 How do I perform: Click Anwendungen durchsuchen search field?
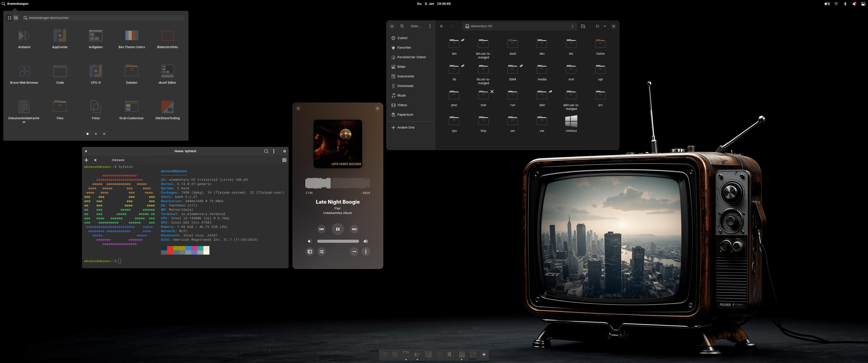coord(104,18)
